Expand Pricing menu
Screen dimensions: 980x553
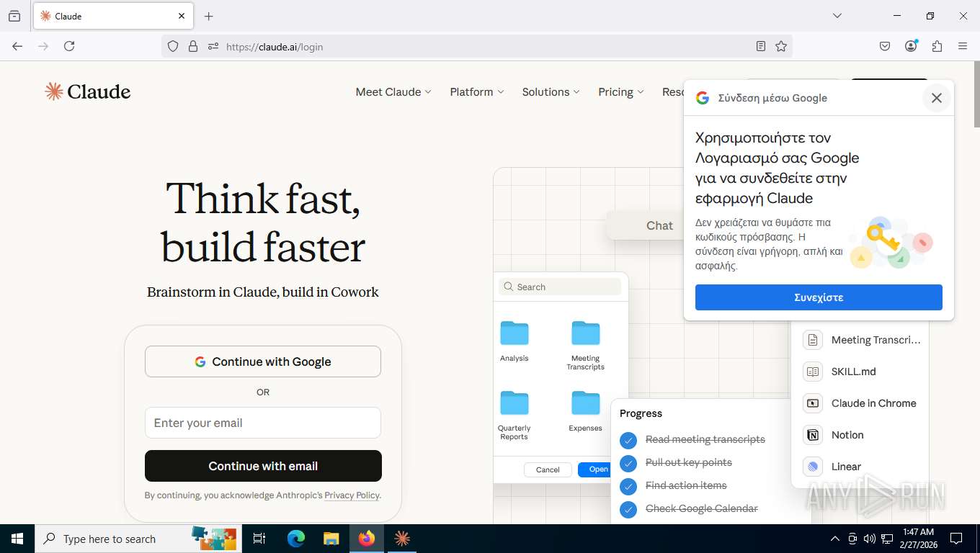[x=621, y=91]
